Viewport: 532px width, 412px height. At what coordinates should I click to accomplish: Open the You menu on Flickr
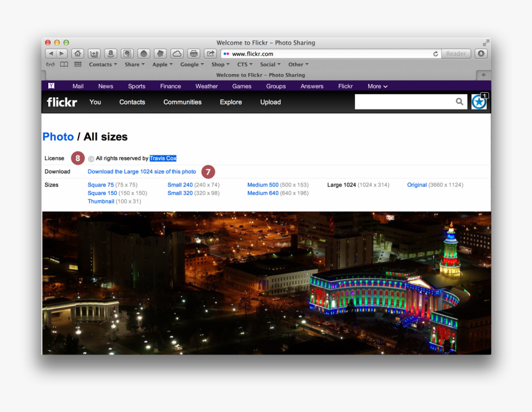point(95,102)
